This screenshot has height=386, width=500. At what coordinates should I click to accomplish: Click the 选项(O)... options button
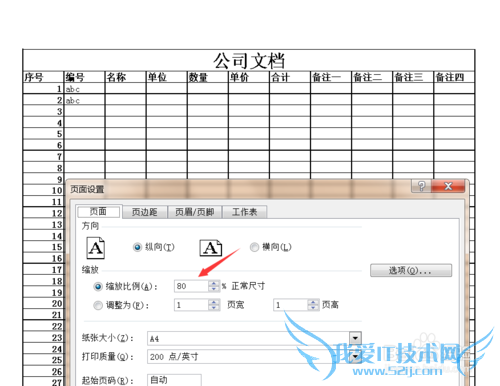pyautogui.click(x=411, y=270)
